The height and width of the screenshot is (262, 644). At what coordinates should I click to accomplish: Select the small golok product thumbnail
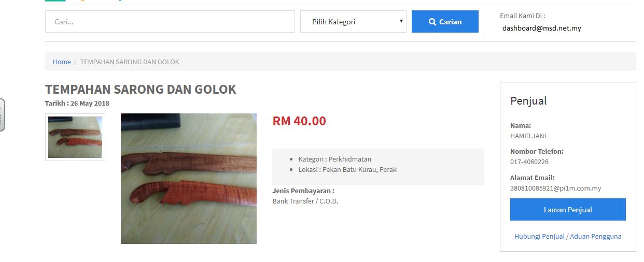point(75,137)
